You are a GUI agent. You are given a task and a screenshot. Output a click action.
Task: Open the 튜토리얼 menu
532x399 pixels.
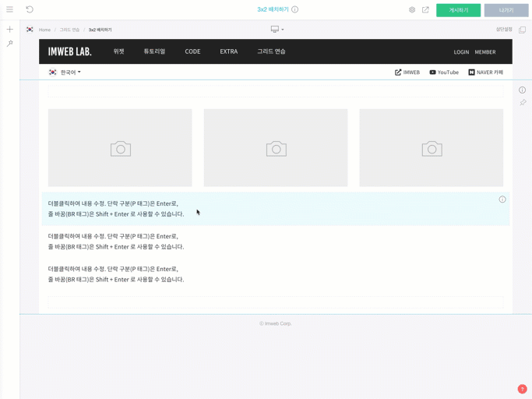click(154, 51)
